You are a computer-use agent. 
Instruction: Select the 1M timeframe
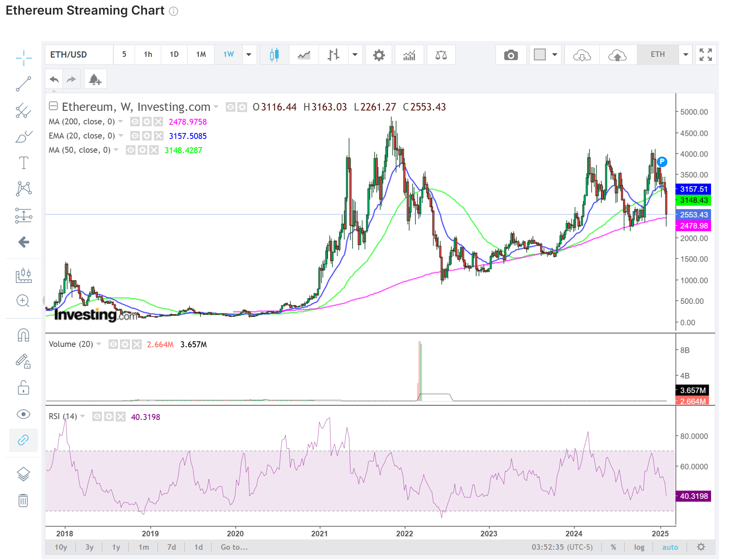(x=201, y=55)
